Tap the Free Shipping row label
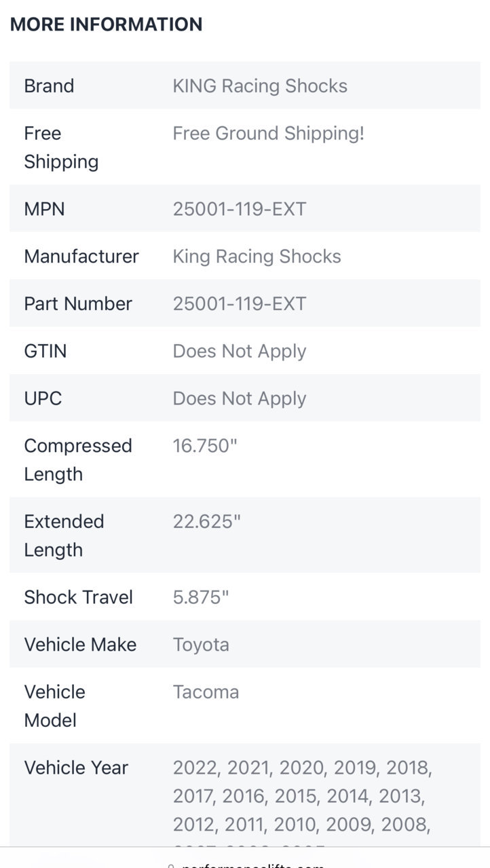490x868 pixels. [61, 148]
